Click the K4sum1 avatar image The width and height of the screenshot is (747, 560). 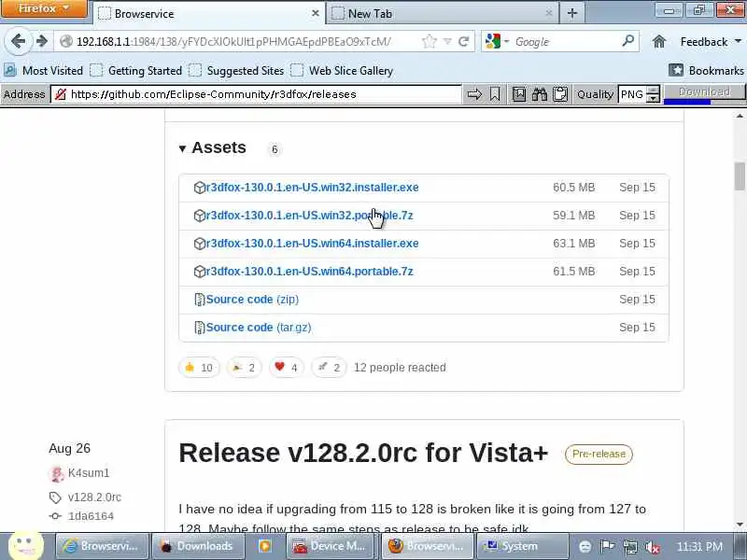(x=56, y=473)
